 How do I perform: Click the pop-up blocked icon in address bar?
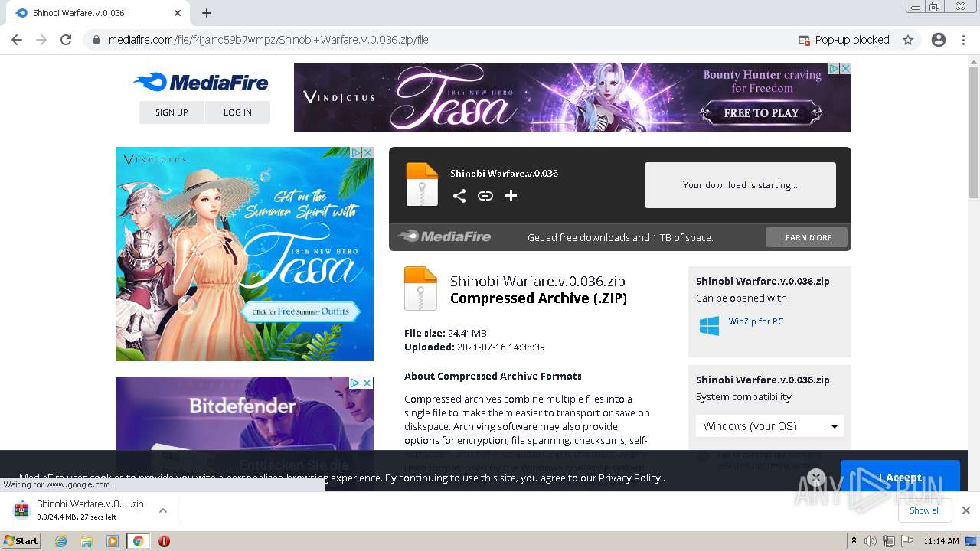804,40
